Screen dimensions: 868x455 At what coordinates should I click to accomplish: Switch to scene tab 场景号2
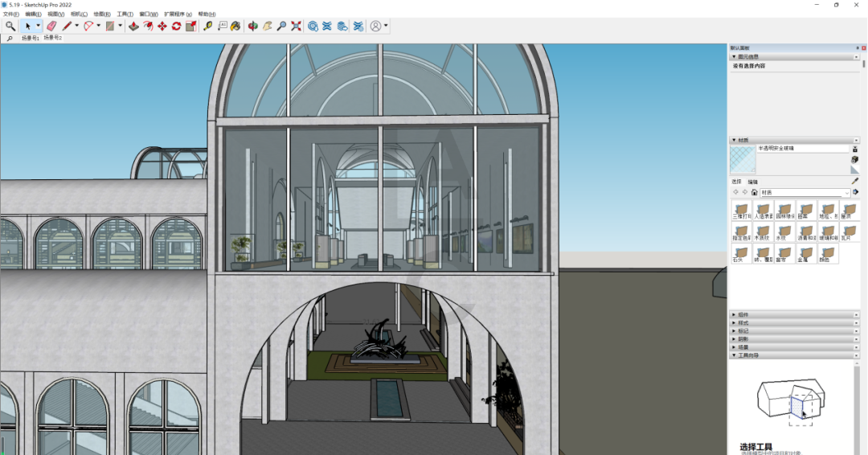click(53, 38)
